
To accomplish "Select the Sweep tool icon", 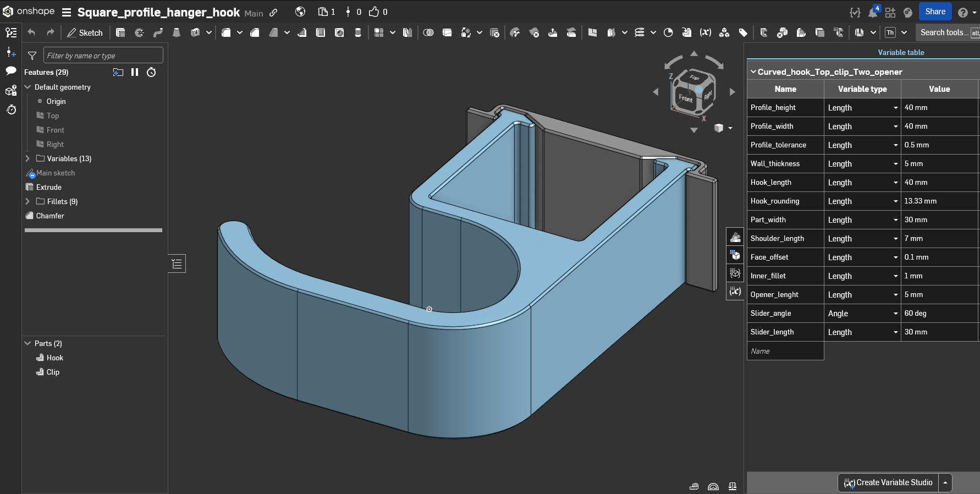I will pyautogui.click(x=158, y=33).
